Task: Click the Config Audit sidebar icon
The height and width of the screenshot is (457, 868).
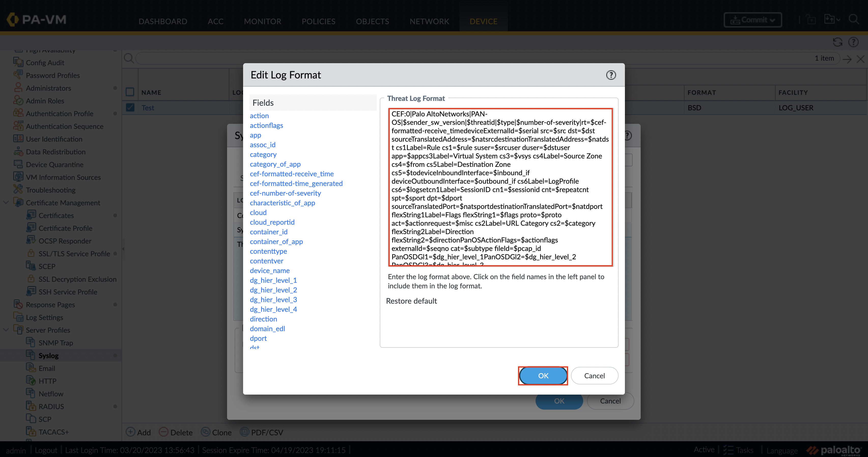Action: click(x=18, y=62)
